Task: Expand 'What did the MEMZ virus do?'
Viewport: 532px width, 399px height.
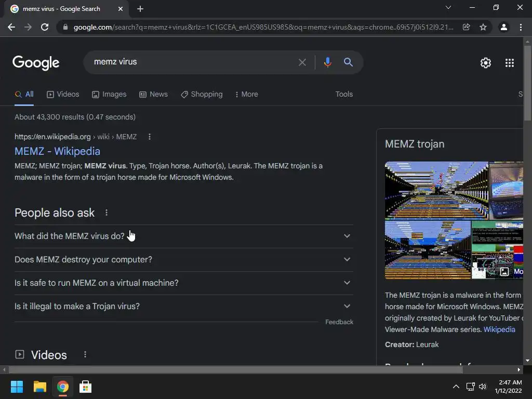Action: (183, 236)
